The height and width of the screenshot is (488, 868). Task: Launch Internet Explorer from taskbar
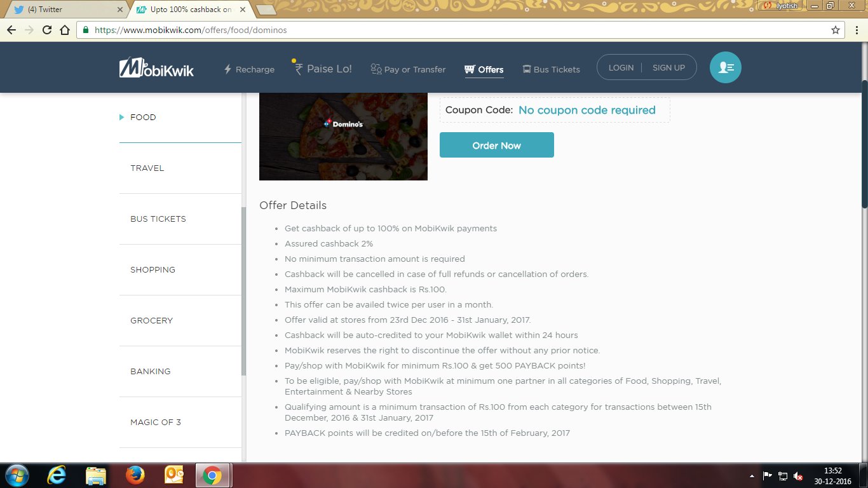(x=57, y=475)
